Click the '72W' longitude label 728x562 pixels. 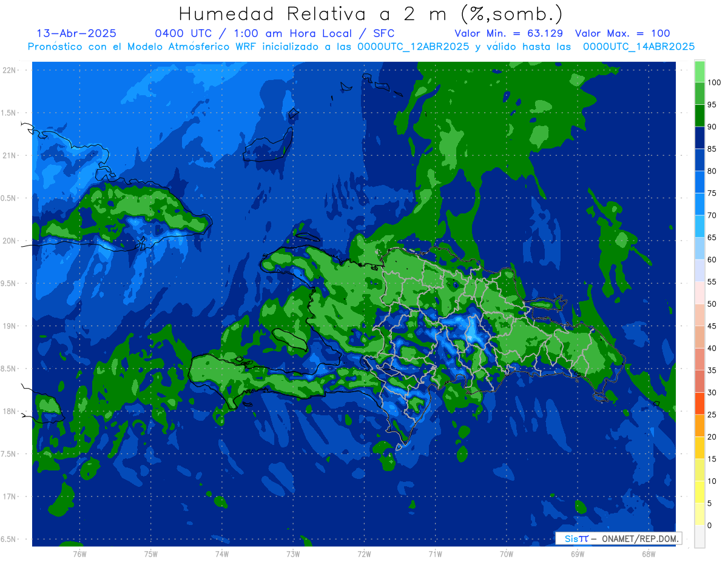coord(364,554)
